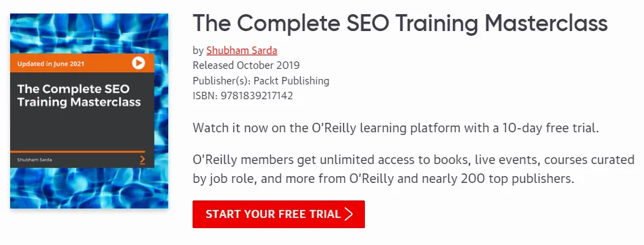Click the O'Reilly members get unlimited access paragraph
The height and width of the screenshot is (245, 644).
click(414, 169)
